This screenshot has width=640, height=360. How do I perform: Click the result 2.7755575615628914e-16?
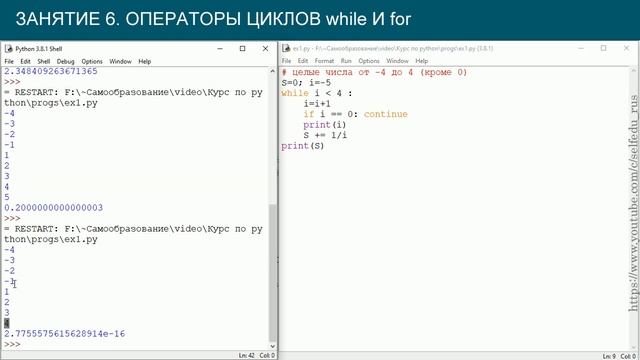point(64,334)
